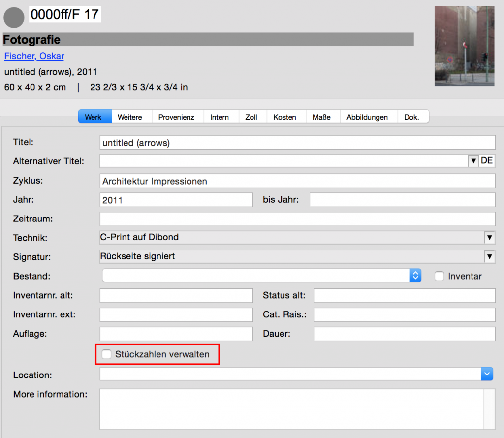
Task: Open the Bestand popup selector
Action: (262, 276)
